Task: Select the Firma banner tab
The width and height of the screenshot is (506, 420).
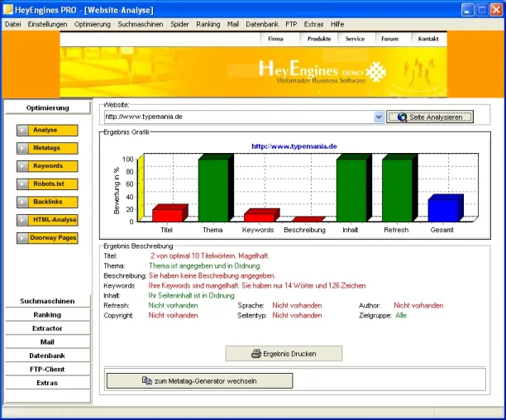Action: click(275, 39)
